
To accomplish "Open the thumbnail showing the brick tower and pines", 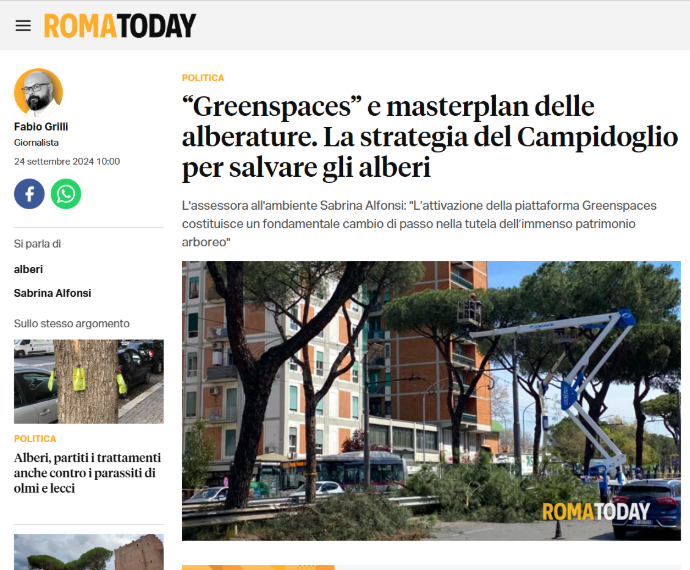I will click(x=89, y=552).
